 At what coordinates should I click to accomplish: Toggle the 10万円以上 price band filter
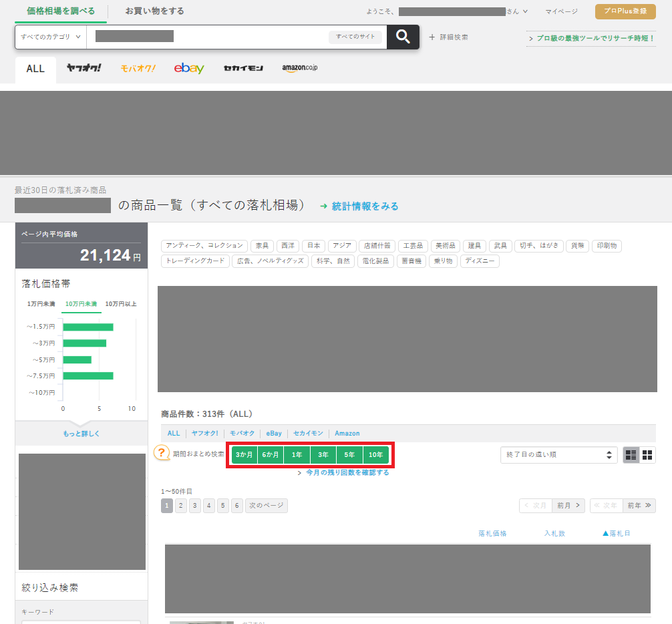122,303
